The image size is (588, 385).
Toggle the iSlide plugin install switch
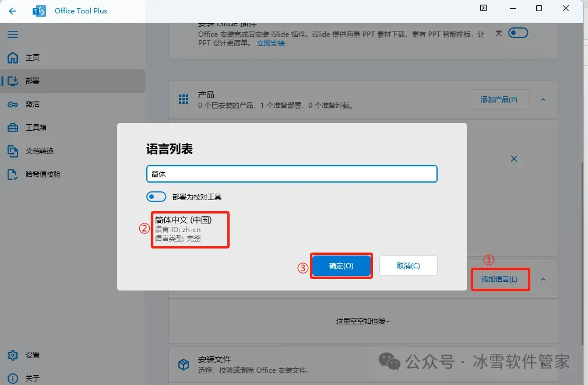[x=518, y=33]
